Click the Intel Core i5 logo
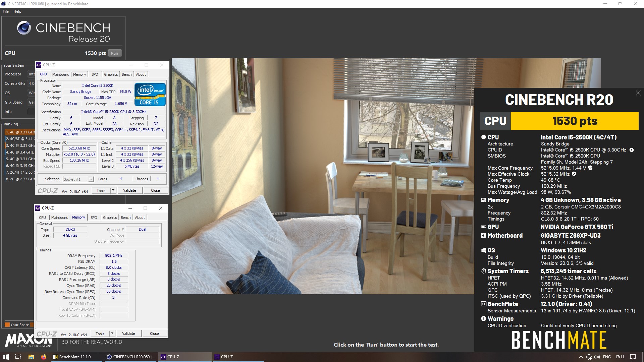The width and height of the screenshot is (644, 362). [x=150, y=95]
